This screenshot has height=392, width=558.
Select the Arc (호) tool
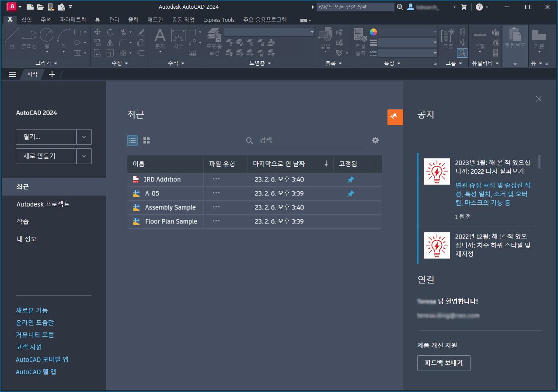pyautogui.click(x=63, y=38)
